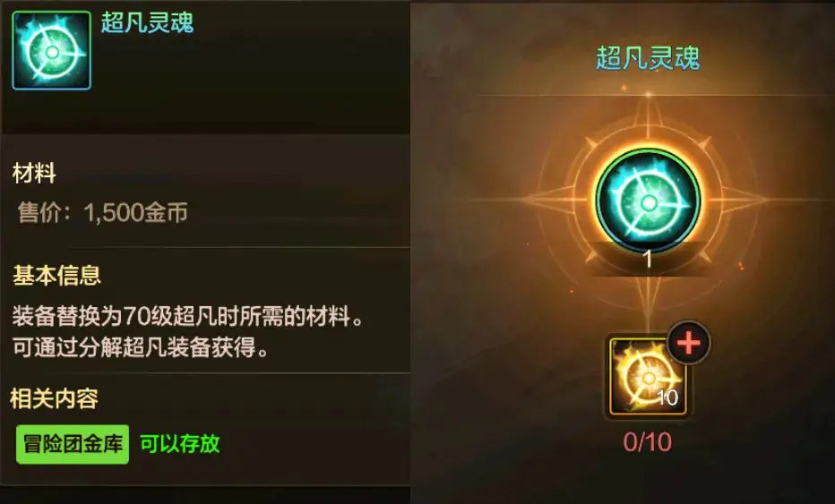Click the 超凡灵魂 heading above orb
This screenshot has width=835, height=504.
click(648, 57)
